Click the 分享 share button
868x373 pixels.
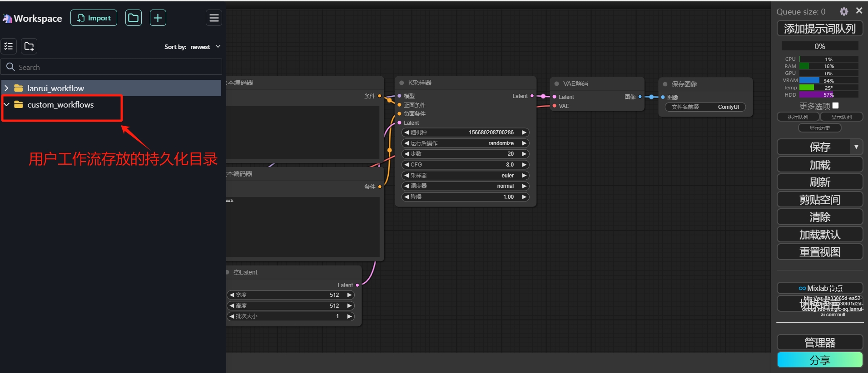pyautogui.click(x=820, y=360)
